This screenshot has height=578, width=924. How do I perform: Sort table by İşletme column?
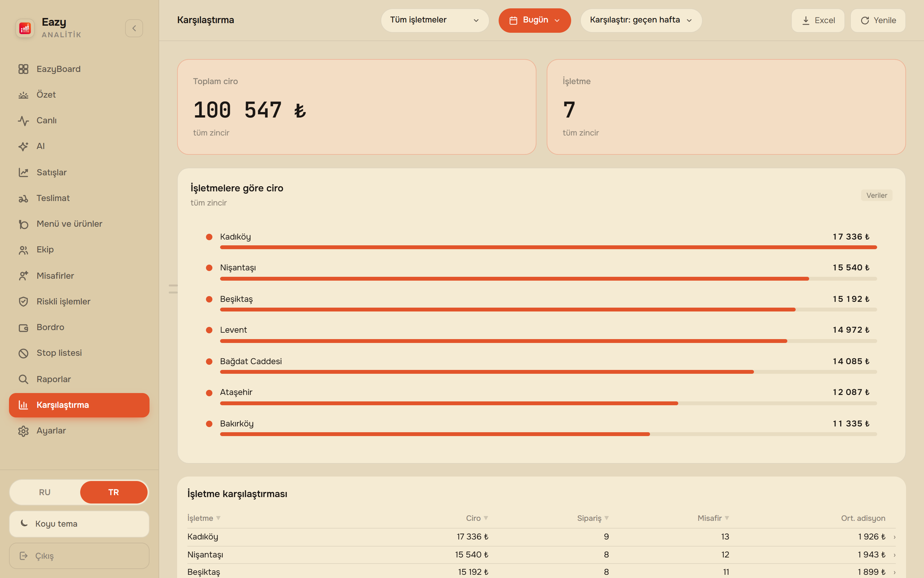point(204,518)
